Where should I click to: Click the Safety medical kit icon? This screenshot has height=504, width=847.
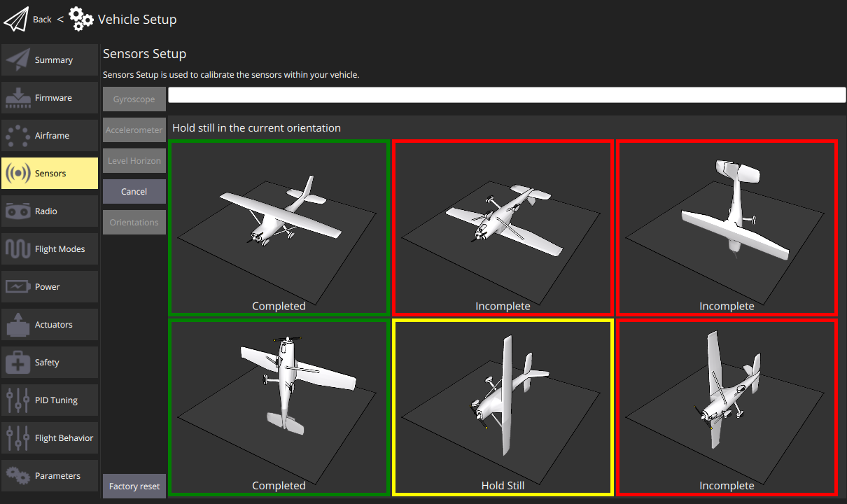pyautogui.click(x=17, y=363)
